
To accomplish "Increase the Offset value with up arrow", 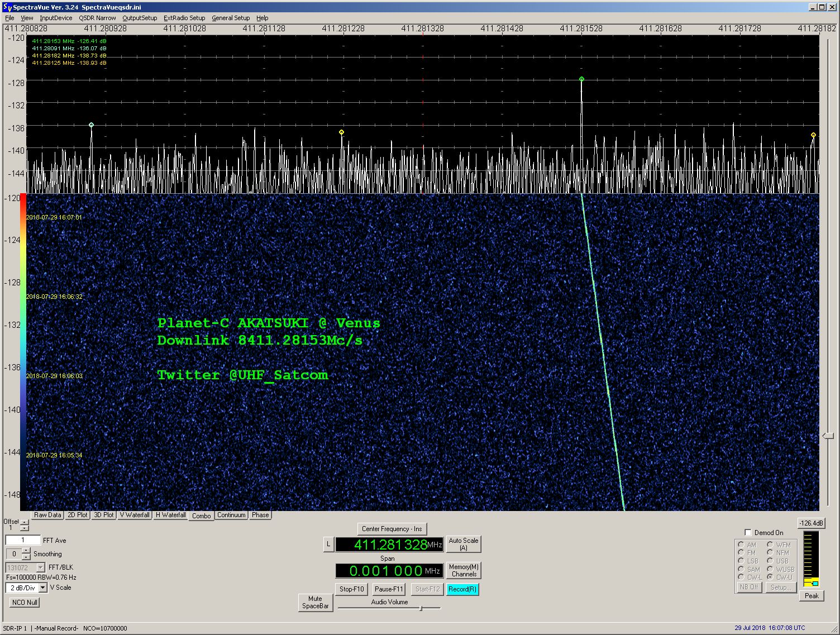I will pos(24,522).
